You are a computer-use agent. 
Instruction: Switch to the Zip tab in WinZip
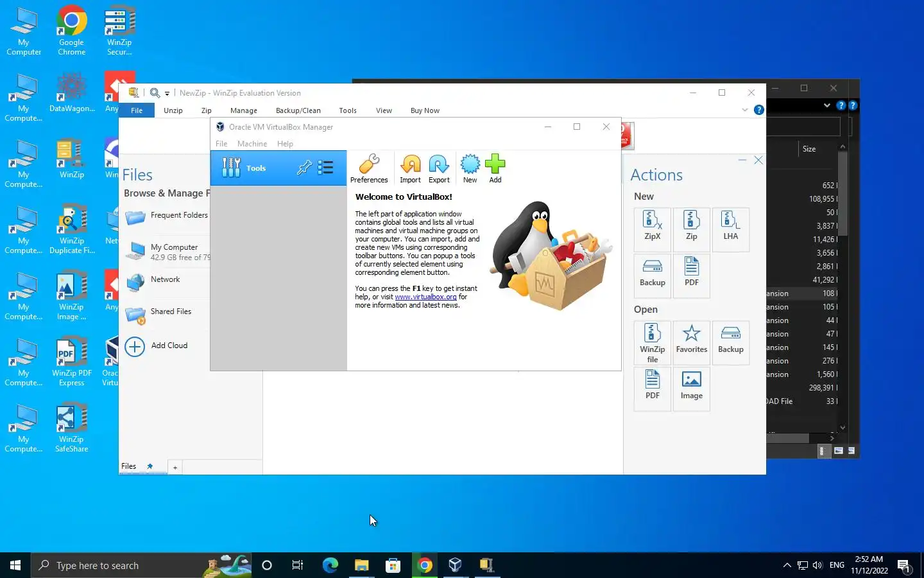coord(206,110)
